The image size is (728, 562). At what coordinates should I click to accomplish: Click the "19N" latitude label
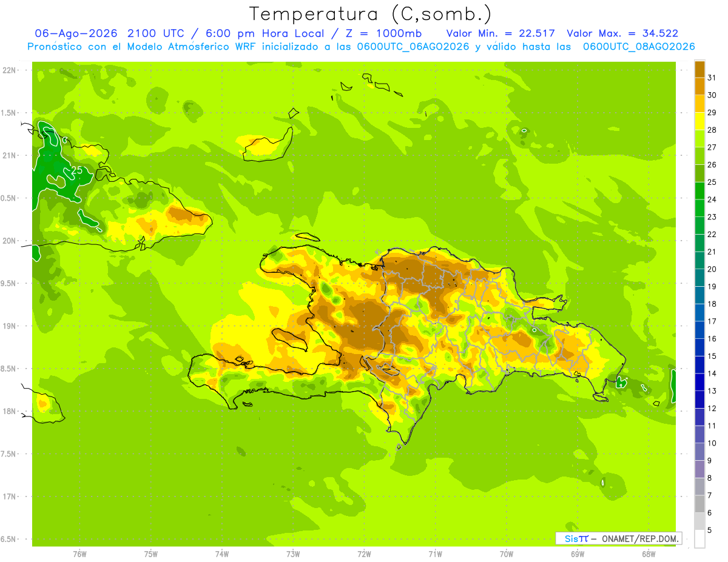(9, 326)
